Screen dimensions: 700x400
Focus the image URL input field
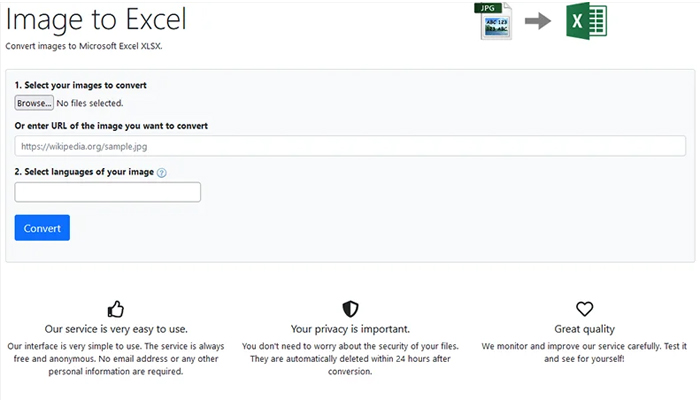pyautogui.click(x=350, y=146)
